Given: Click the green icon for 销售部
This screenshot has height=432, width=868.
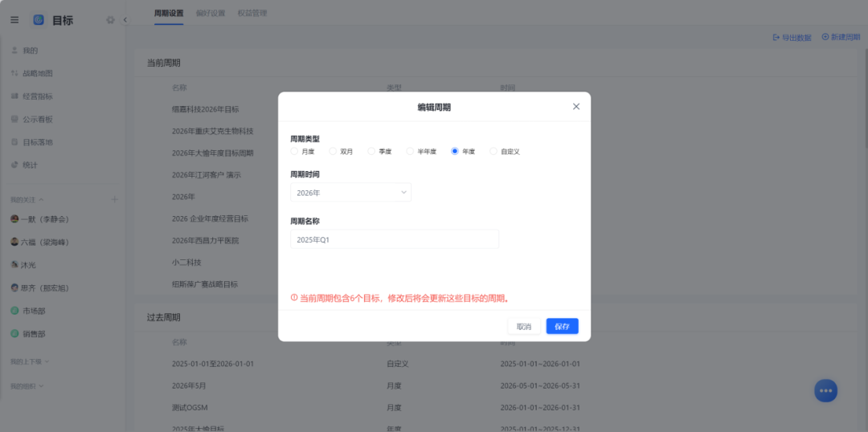Looking at the screenshot, I should click(15, 333).
